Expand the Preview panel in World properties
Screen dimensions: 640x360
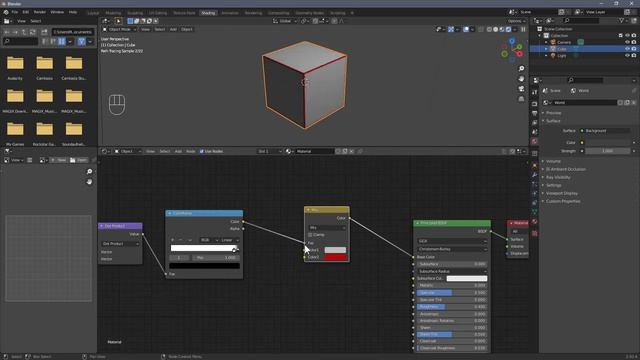pyautogui.click(x=553, y=113)
